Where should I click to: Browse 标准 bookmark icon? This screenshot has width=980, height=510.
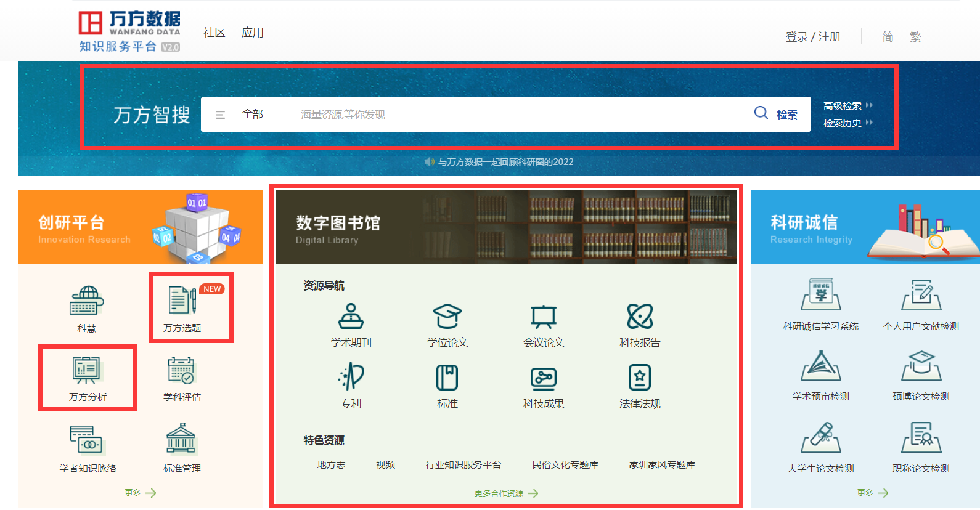(447, 377)
